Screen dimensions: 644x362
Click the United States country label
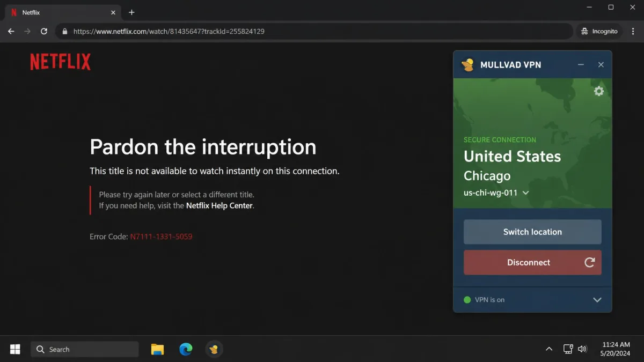point(513,157)
